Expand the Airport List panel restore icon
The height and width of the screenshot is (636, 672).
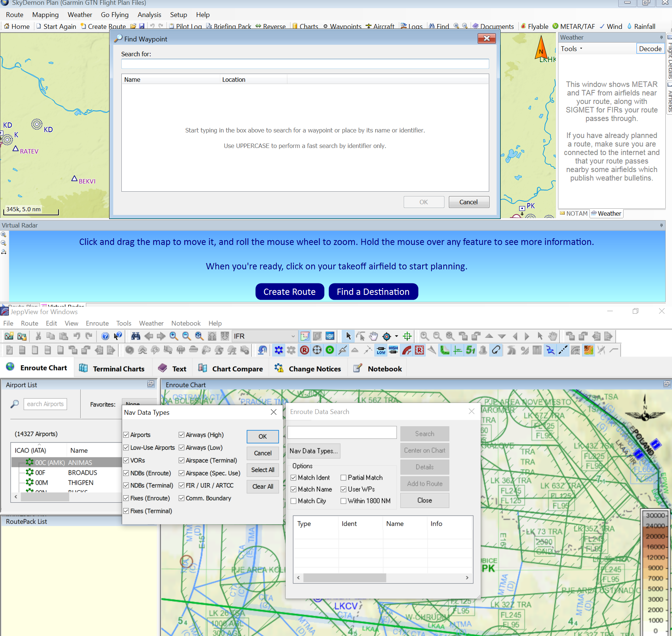tap(151, 384)
